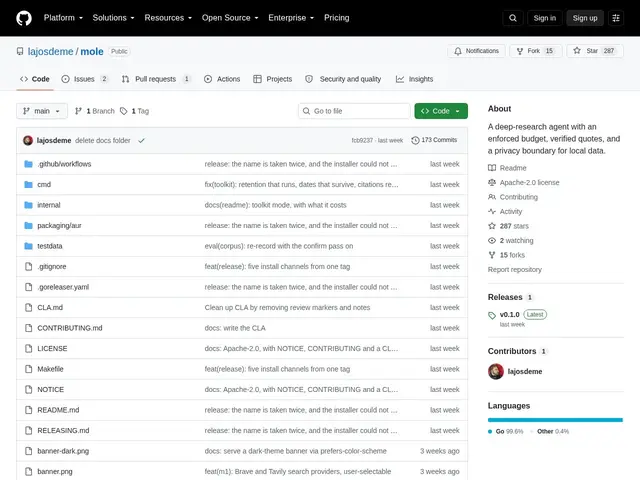This screenshot has width=640, height=480.
Task: Open the .github/workflows folder icon
Action: (x=28, y=164)
